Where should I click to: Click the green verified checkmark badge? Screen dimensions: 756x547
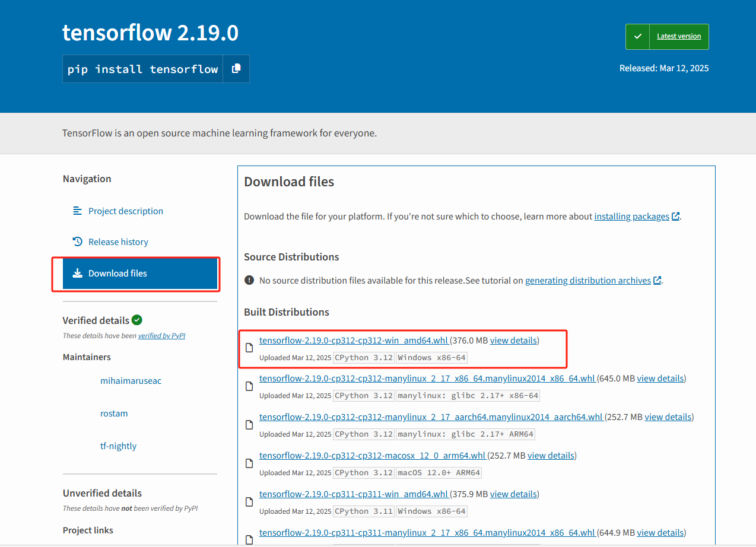[137, 320]
